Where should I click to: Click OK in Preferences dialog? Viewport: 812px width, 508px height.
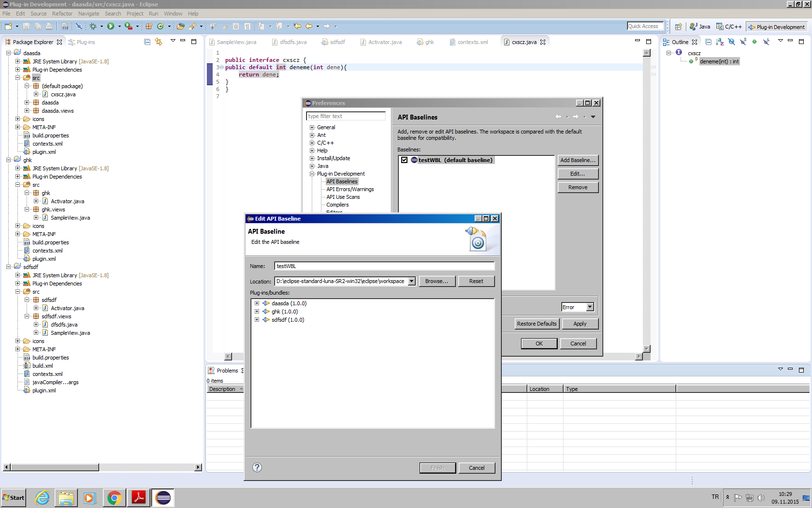[539, 344]
